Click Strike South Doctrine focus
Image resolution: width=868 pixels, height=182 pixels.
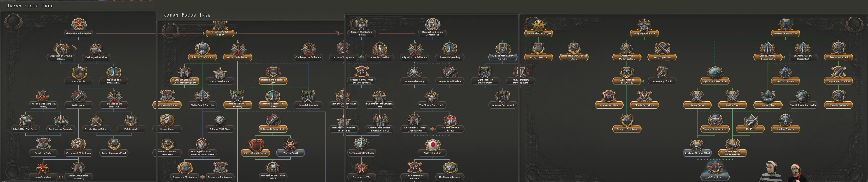(x=202, y=100)
